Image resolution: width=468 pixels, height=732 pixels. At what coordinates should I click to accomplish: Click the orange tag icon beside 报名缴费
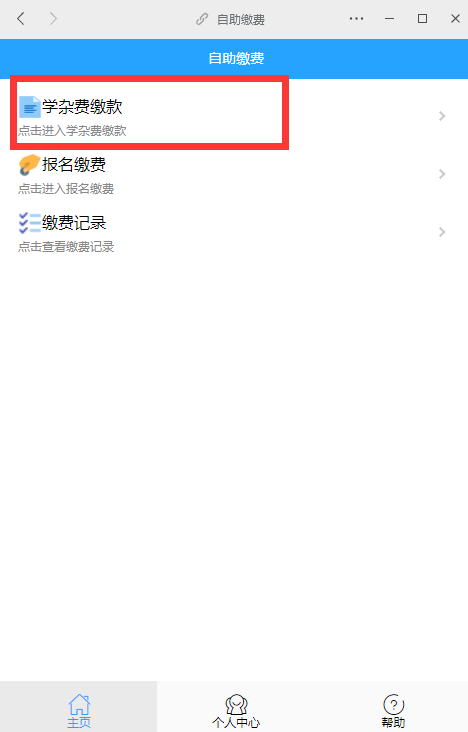pos(29,165)
